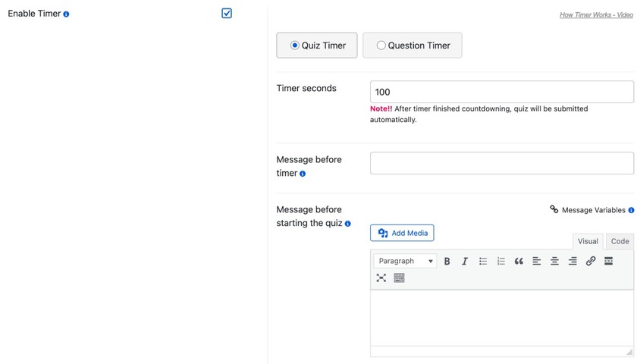The image size is (637, 364).
Task: Click the Enable Timer info icon
Action: click(66, 14)
